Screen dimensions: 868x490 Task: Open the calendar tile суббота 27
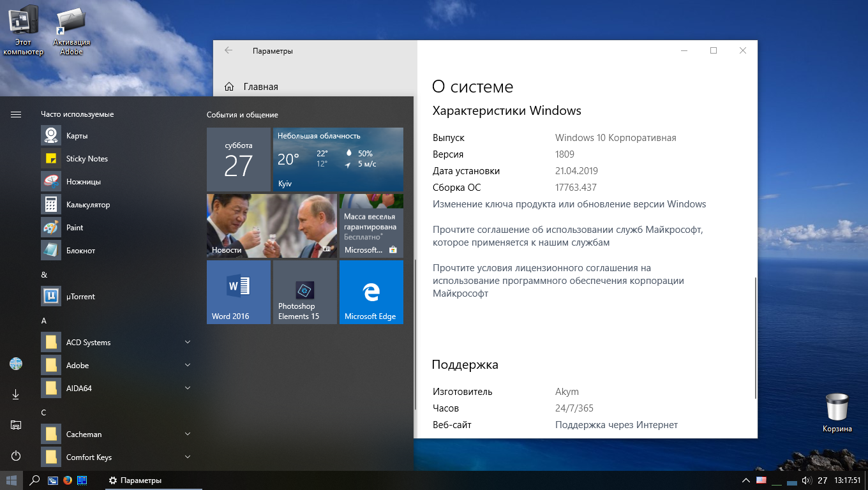239,160
